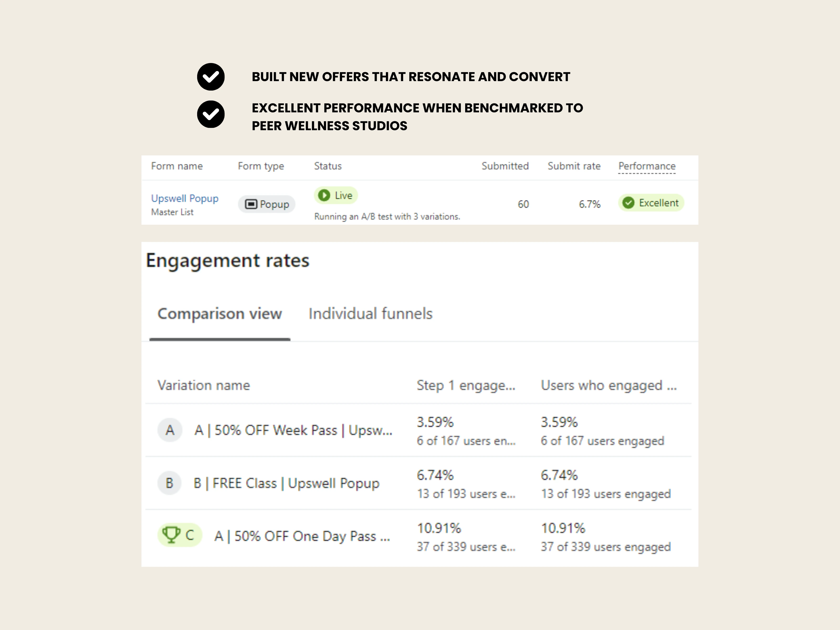This screenshot has height=630, width=840.
Task: Click 37 of 339 users engaged text
Action: (x=606, y=547)
